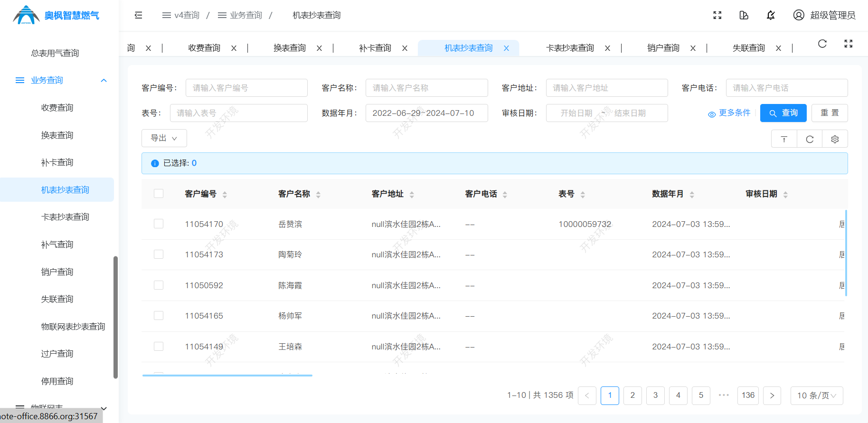The image size is (868, 423).
Task: Open the 审核日期 date range picker
Action: [607, 113]
